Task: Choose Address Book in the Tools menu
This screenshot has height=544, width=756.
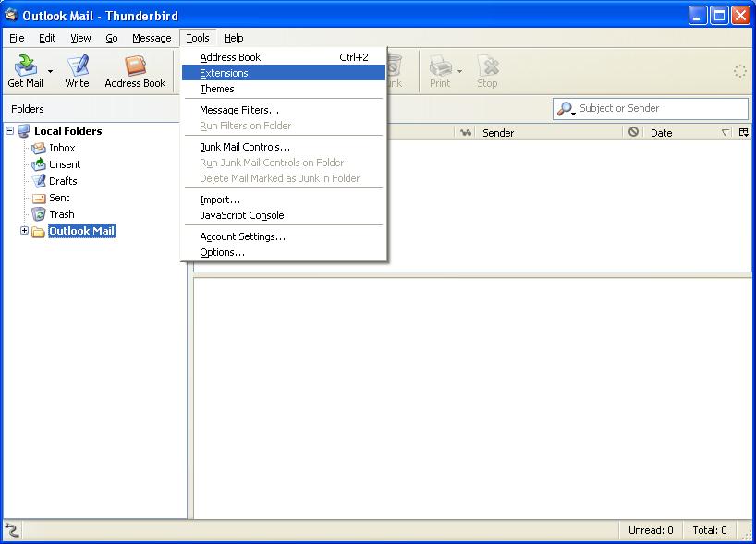Action: [284, 57]
